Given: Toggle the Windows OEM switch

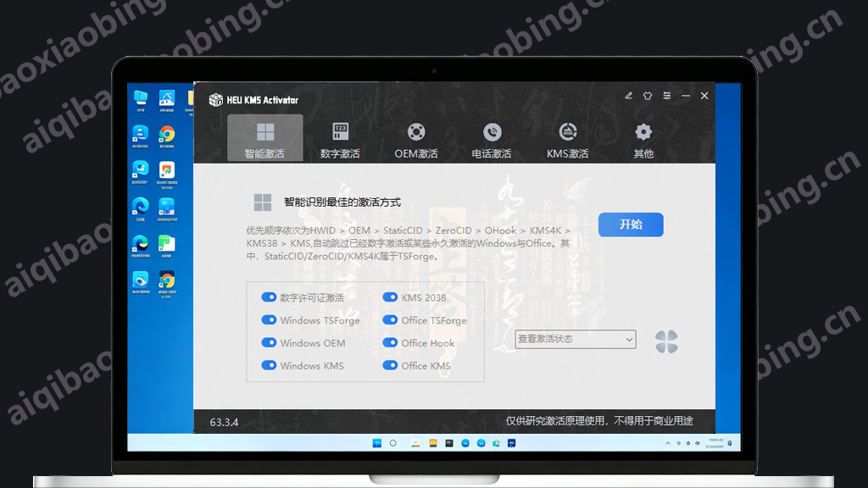Looking at the screenshot, I should click(269, 342).
